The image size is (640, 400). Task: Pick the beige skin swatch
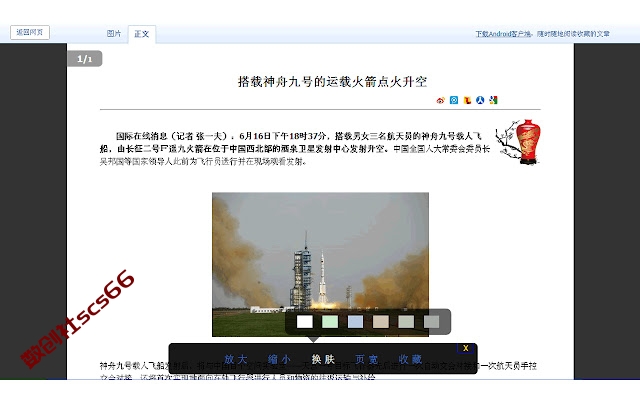[x=381, y=322]
